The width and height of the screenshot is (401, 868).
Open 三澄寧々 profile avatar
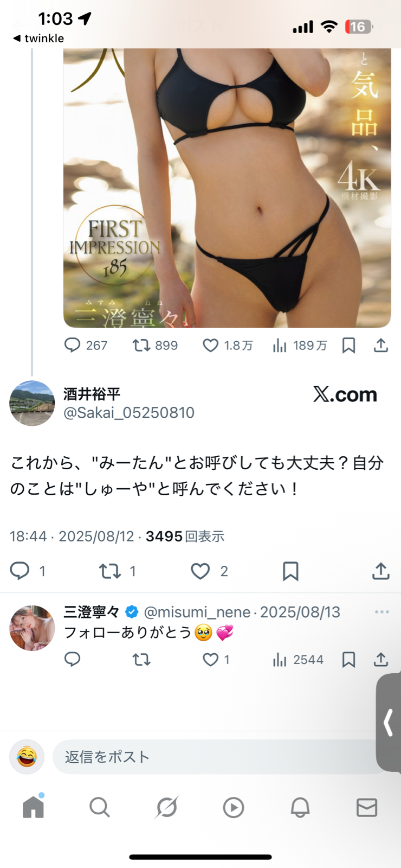(x=33, y=628)
